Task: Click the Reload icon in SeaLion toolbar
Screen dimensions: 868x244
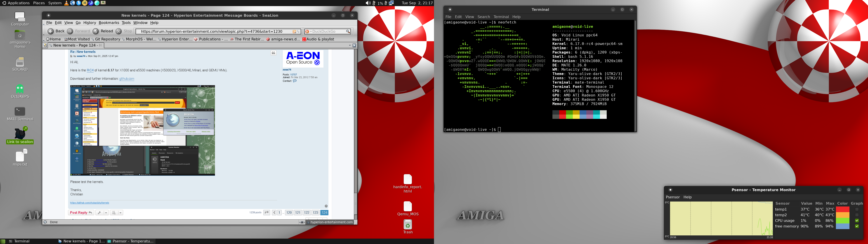Action: pos(96,31)
